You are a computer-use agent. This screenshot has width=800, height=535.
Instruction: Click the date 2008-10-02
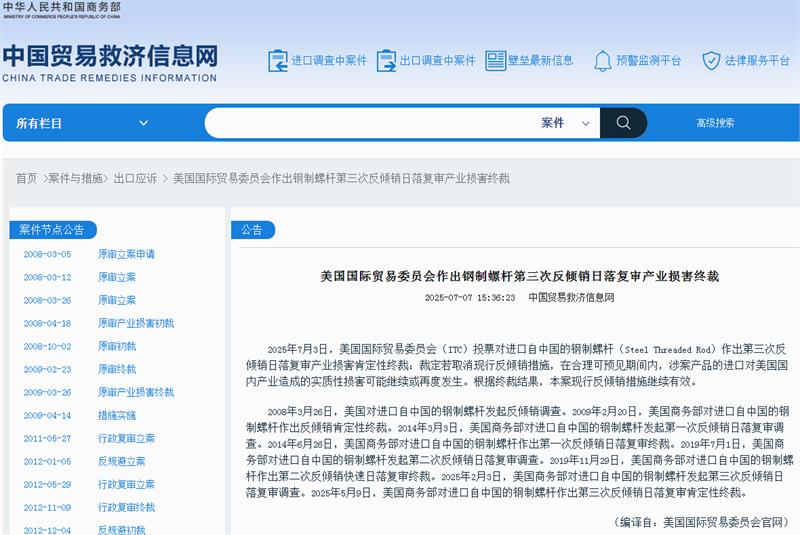point(47,346)
